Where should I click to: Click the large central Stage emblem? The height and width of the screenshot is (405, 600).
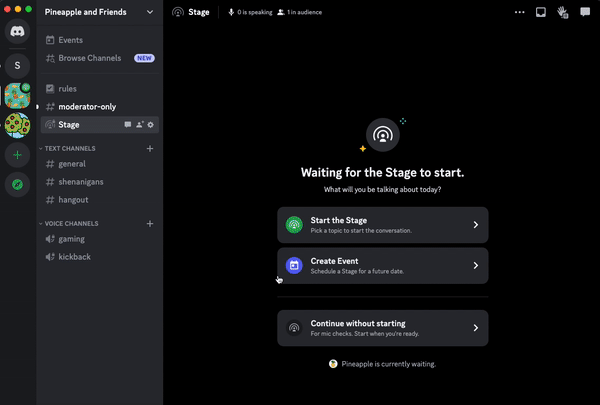(x=383, y=135)
